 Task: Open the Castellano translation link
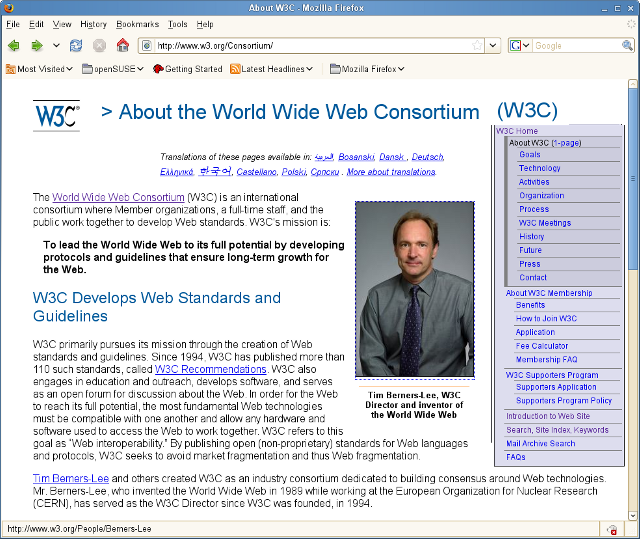coord(256,172)
